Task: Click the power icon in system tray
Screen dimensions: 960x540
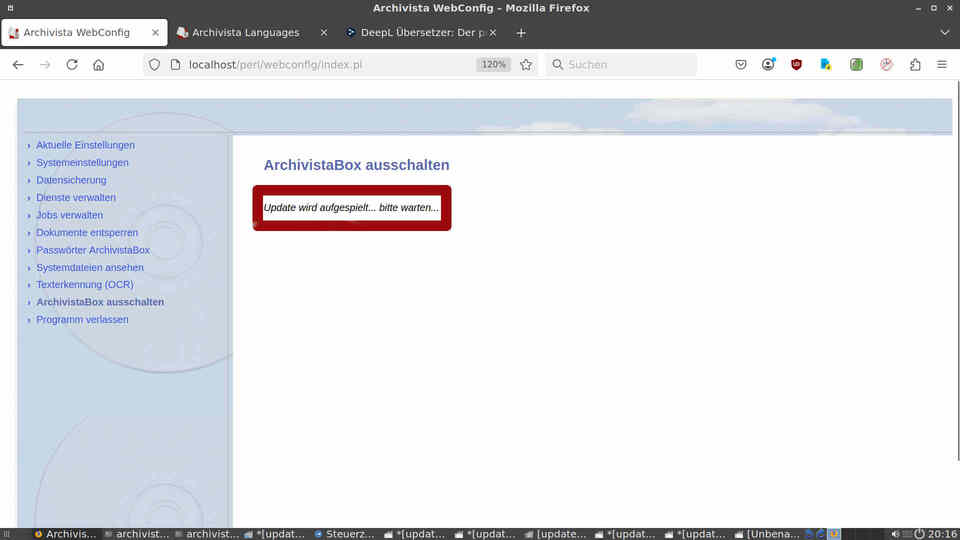Action: [919, 534]
